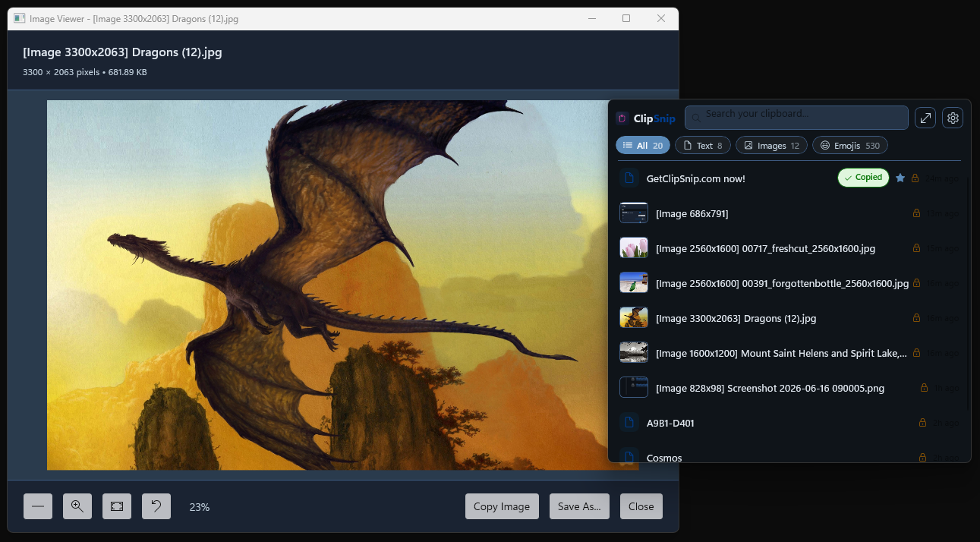Switch to the Emojis 530 filter tab
This screenshot has height=542, width=980.
pyautogui.click(x=849, y=145)
